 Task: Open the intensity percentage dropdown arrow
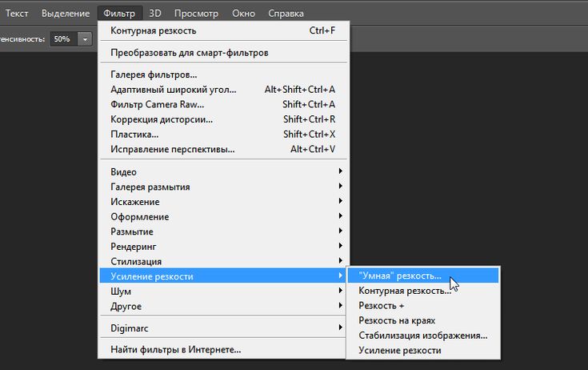(84, 38)
